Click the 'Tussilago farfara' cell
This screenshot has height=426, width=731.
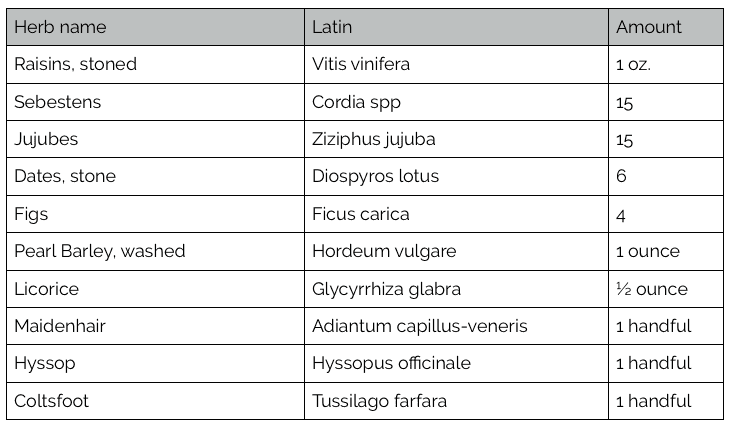(x=379, y=401)
